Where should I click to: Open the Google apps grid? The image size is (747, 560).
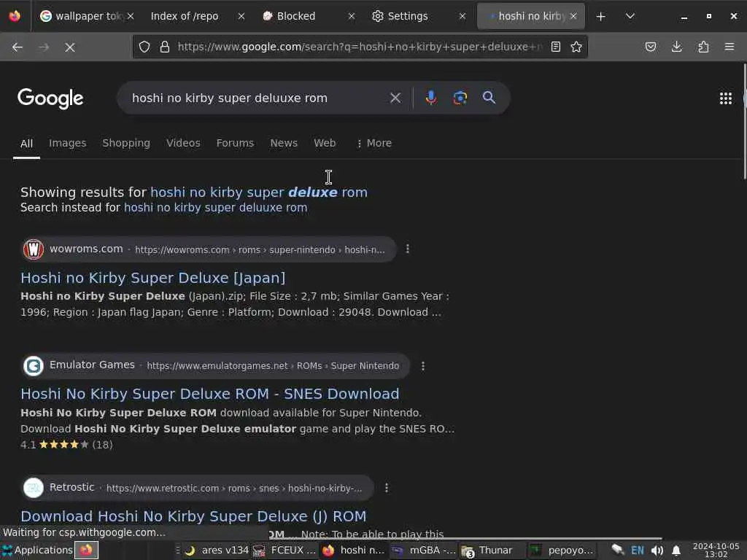(x=726, y=98)
